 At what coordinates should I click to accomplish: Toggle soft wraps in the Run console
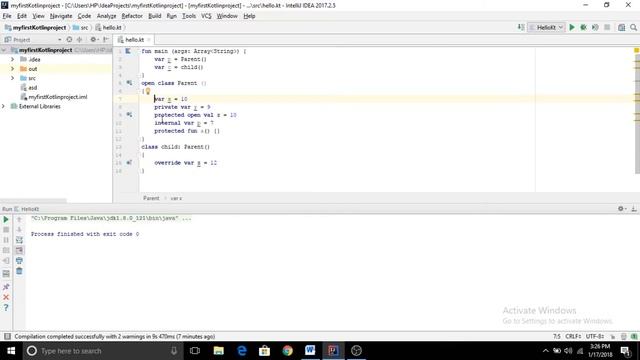coord(19,240)
